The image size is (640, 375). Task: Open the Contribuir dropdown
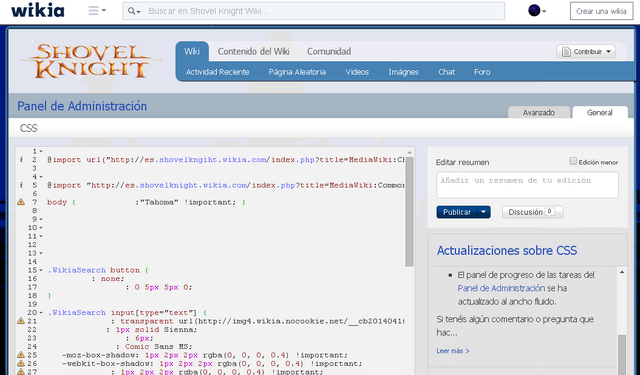(586, 51)
